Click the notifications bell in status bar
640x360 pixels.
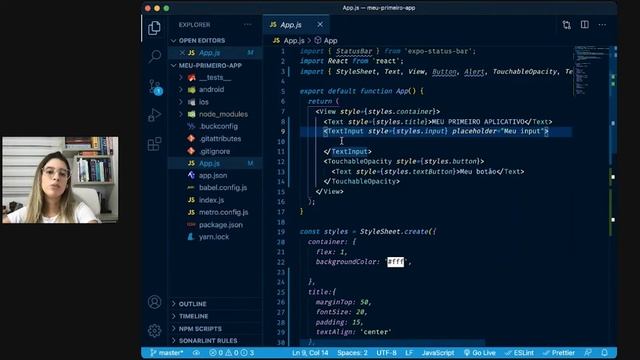pos(604,353)
